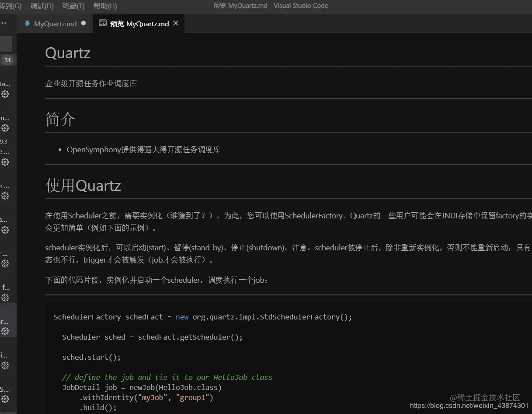Switch to the MyQuartz.md editor tab
The width and height of the screenshot is (532, 414).
(55, 24)
